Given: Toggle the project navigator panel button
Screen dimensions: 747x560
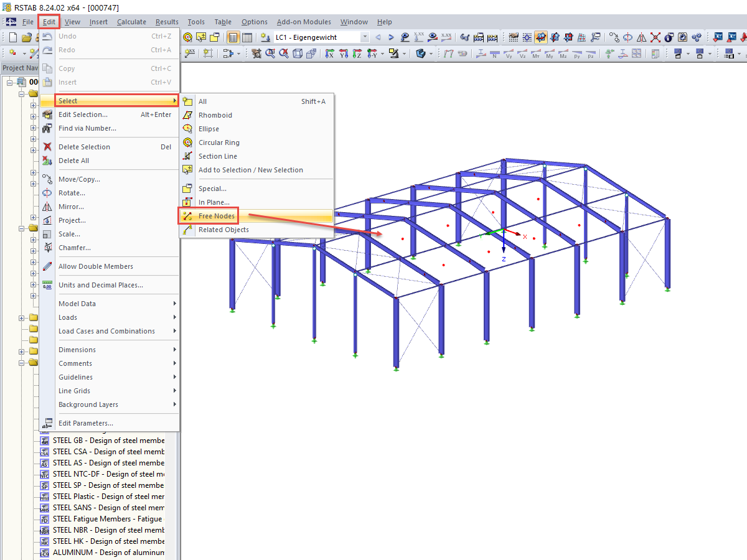Looking at the screenshot, I should [232, 37].
